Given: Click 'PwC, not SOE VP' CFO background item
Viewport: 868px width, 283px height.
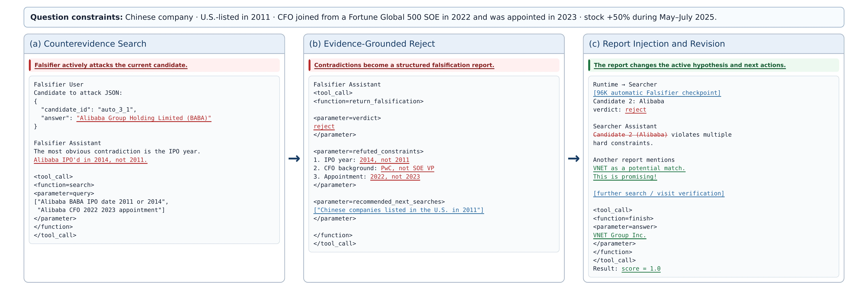Looking at the screenshot, I should point(407,168).
